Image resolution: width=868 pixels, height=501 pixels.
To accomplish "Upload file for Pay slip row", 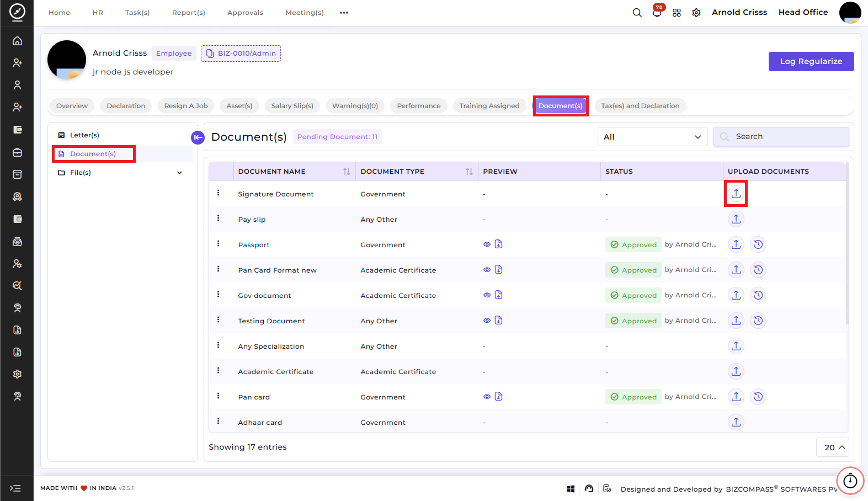I will click(x=736, y=219).
